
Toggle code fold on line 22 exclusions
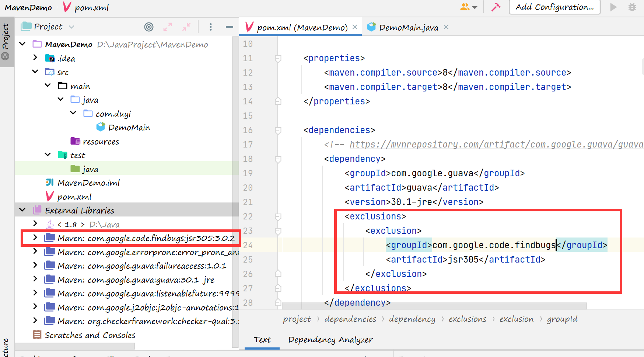278,216
